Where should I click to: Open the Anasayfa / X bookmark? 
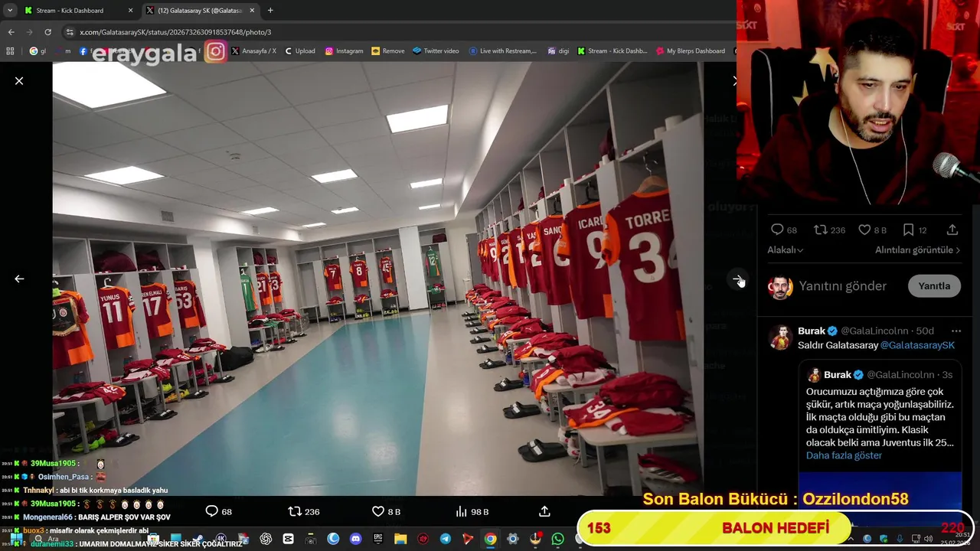(x=253, y=51)
